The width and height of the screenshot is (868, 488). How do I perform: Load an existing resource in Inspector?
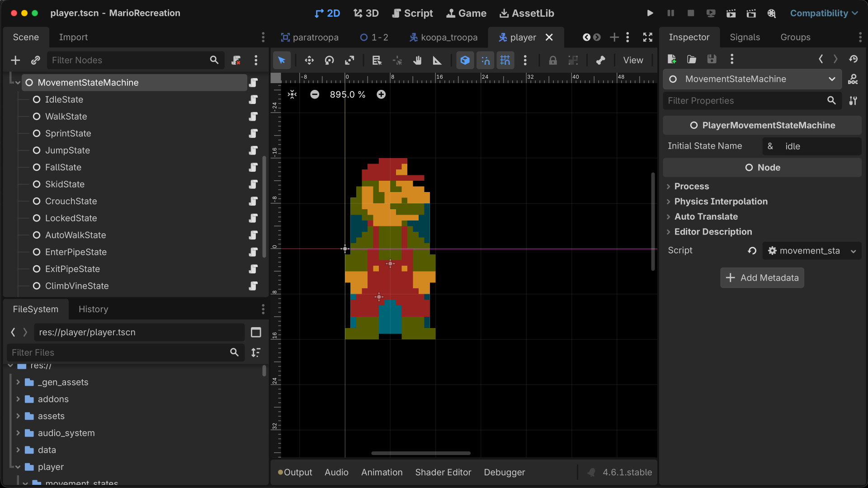pos(692,59)
